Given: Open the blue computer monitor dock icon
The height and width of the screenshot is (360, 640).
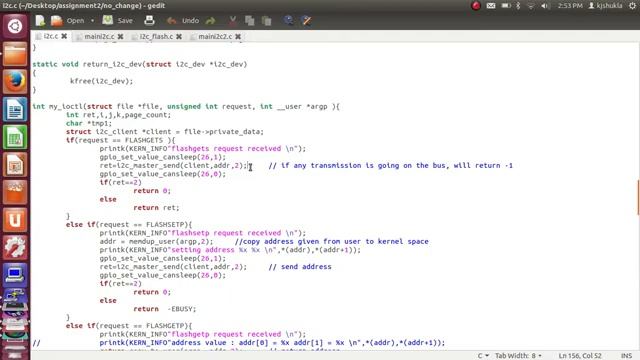Looking at the screenshot, I should click(15, 275).
